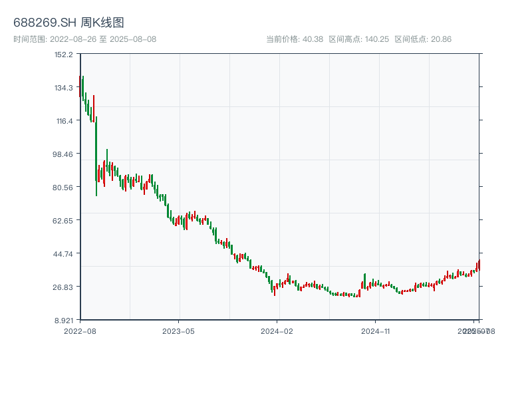This screenshot has height=399, width=532.
Task: Click the 区间低点 20.86 label
Action: [423, 39]
